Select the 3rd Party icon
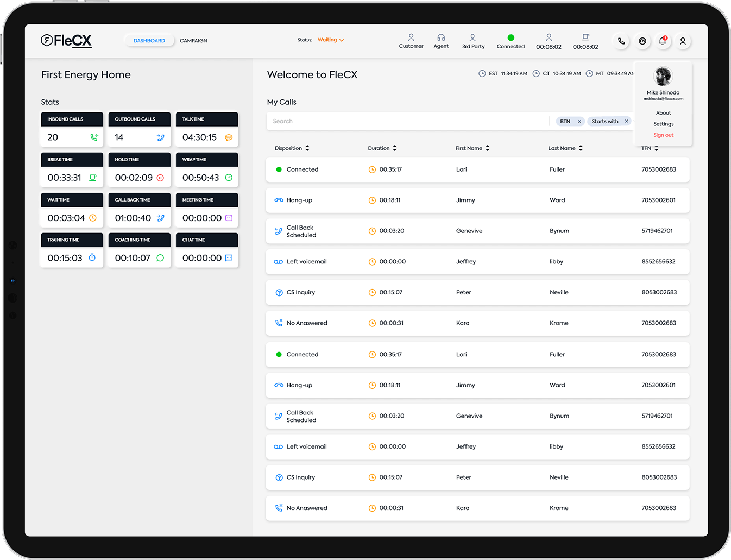This screenshot has height=560, width=731. [x=472, y=37]
